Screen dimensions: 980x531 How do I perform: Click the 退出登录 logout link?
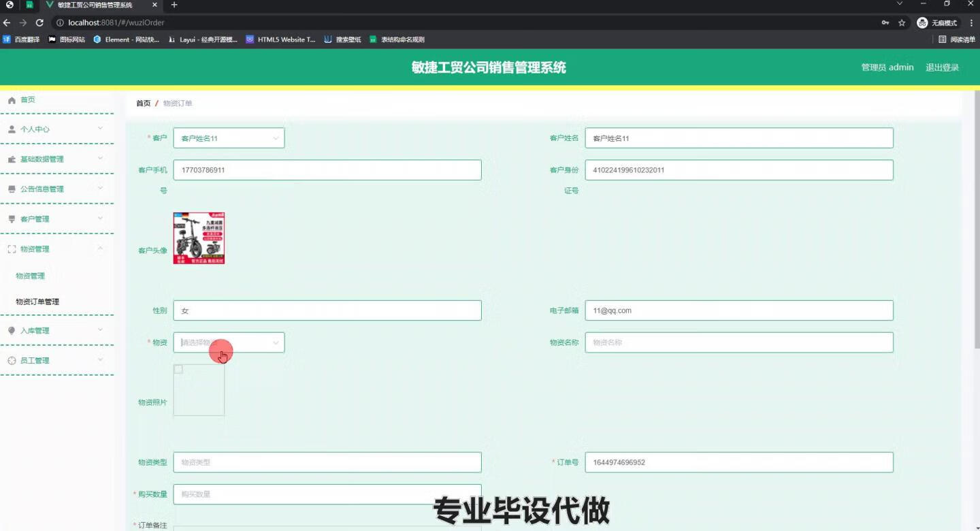click(942, 67)
